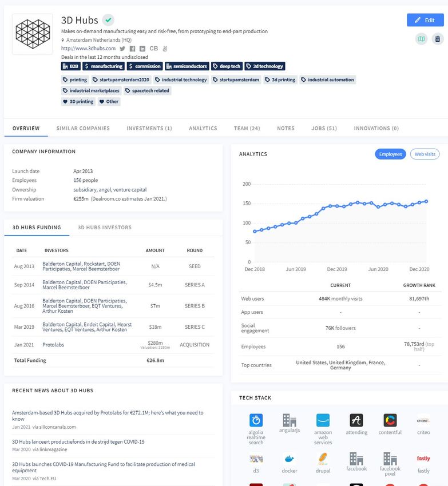Click the 484K monthly visits value
The width and height of the screenshot is (448, 486).
(x=340, y=299)
